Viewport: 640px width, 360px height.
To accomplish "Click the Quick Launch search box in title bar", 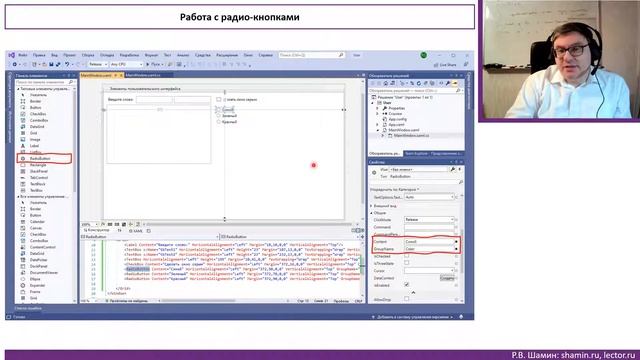I will pyautogui.click(x=311, y=55).
